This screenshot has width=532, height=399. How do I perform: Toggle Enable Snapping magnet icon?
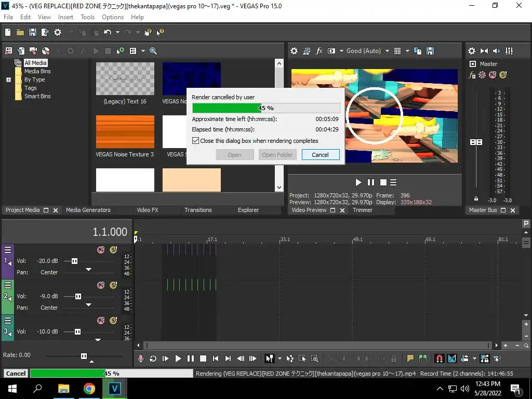pos(440,358)
